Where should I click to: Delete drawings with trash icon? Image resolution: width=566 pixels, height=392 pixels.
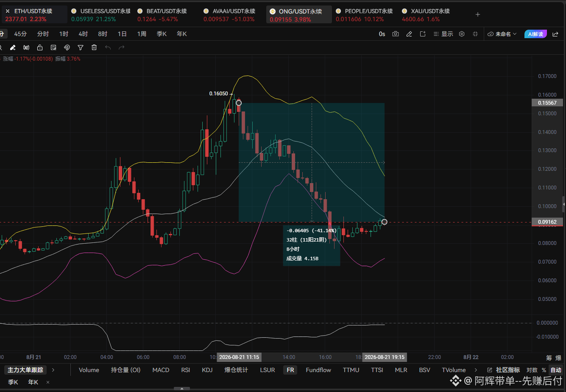pos(94,47)
